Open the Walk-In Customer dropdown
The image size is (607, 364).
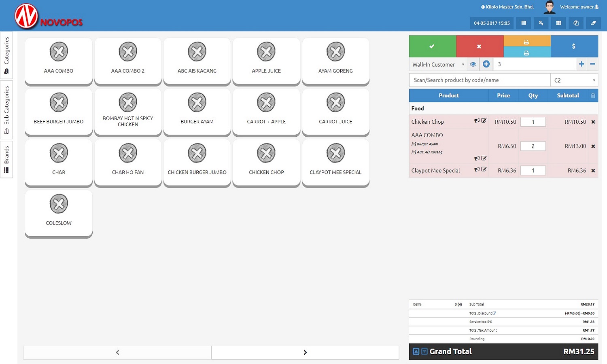click(x=438, y=64)
